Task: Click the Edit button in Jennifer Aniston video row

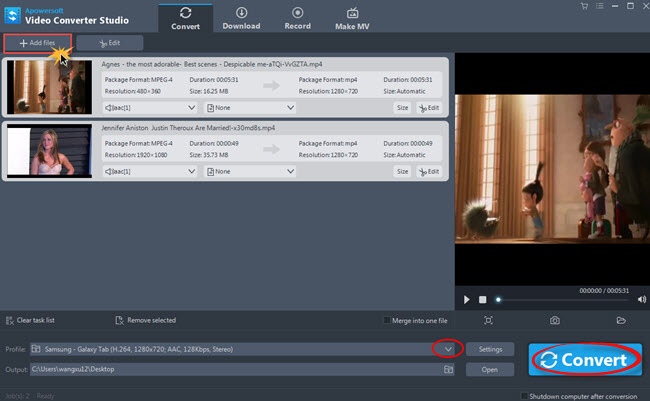Action: tap(429, 172)
